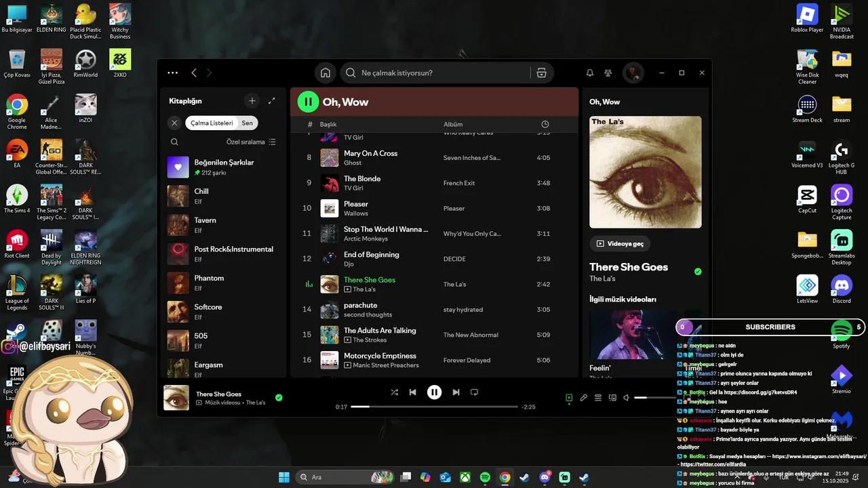
Task: Select the Mary On A Cross track row
Action: tap(434, 157)
